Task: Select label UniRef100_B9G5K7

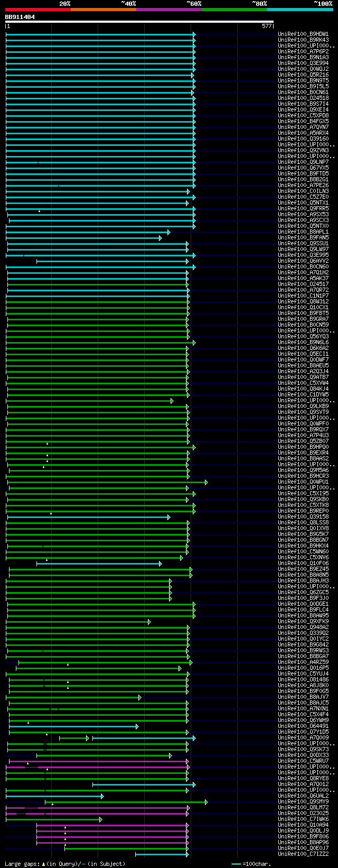Action: coord(303,534)
